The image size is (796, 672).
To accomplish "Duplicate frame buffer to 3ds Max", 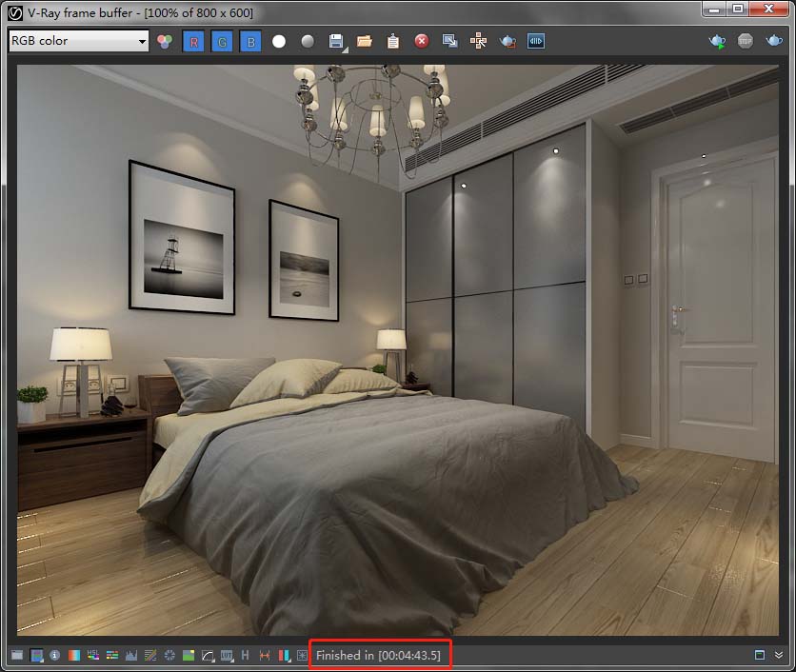I will 450,41.
